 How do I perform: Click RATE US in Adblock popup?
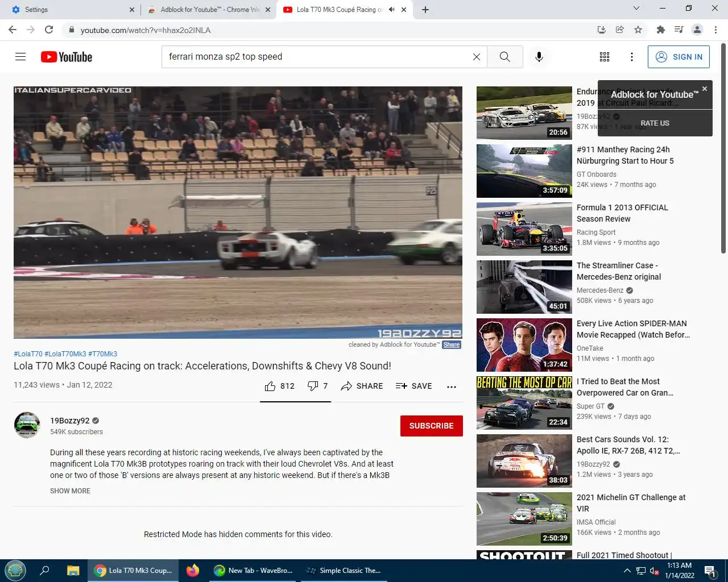click(x=655, y=123)
